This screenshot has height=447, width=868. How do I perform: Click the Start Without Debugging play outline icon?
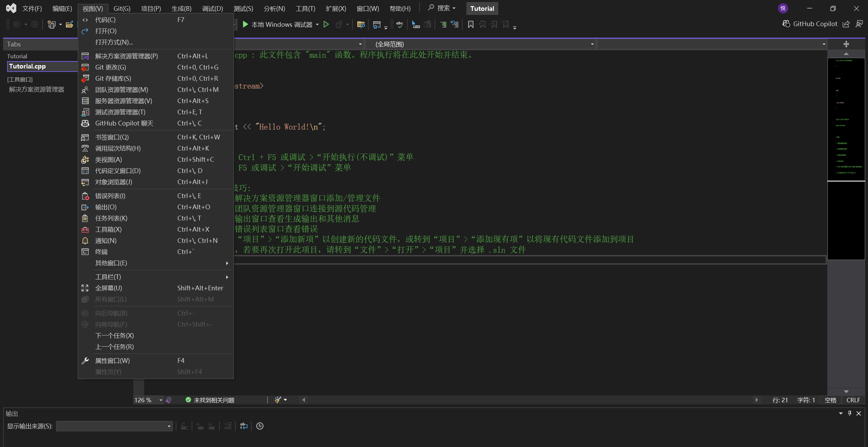(x=326, y=24)
